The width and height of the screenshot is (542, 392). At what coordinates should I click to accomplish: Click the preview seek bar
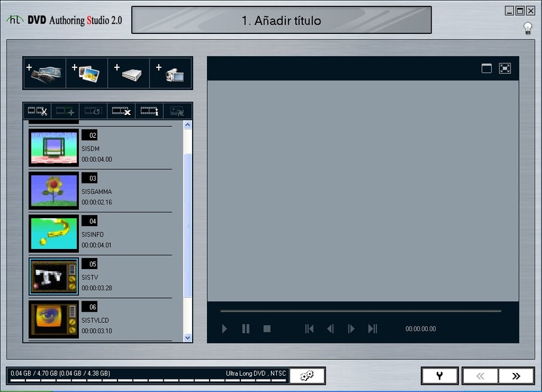(x=361, y=311)
